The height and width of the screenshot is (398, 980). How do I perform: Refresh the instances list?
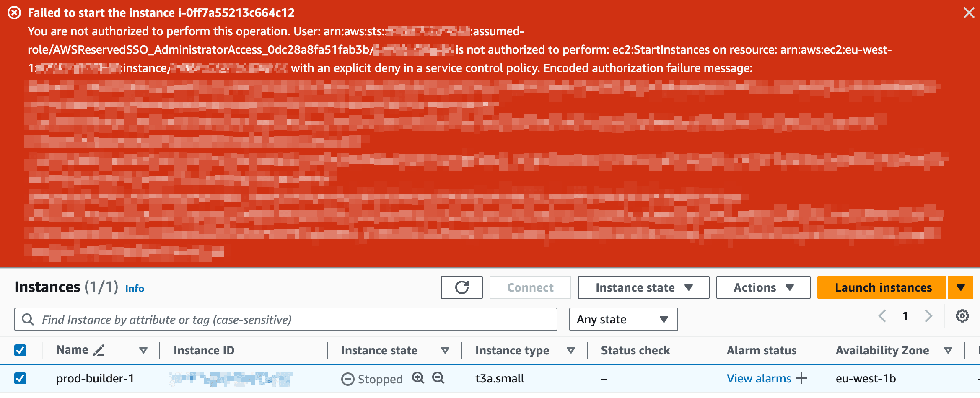point(461,287)
